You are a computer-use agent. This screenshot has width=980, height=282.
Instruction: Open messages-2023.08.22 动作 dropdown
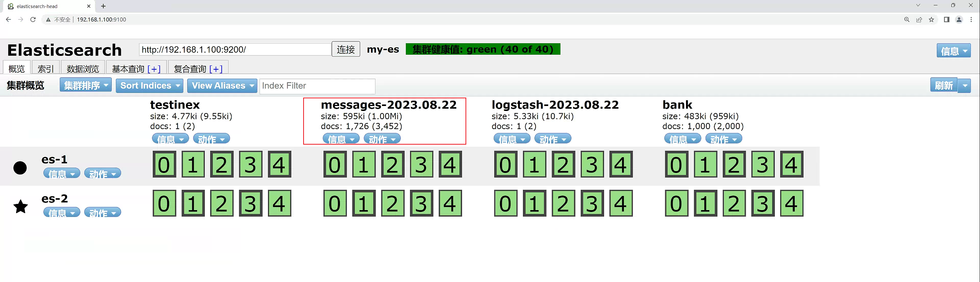coord(382,139)
